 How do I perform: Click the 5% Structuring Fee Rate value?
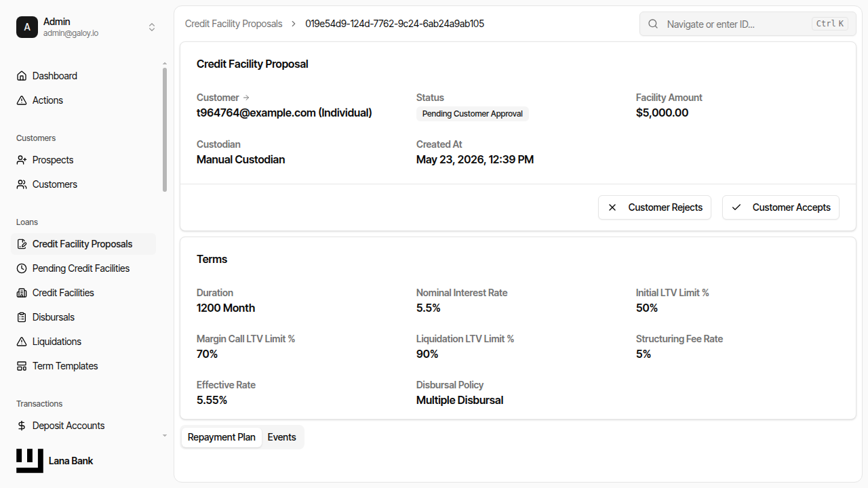point(644,354)
